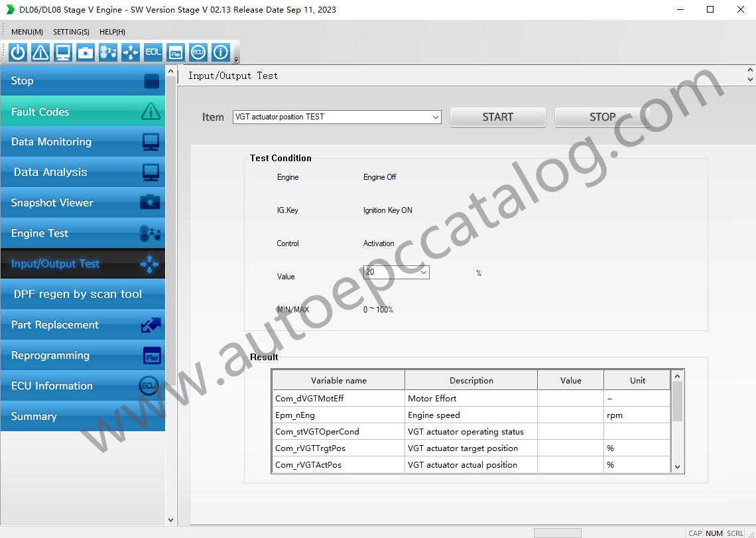
Task: Open Fault Codes using the warning triangle toolbar icon
Action: (x=40, y=52)
